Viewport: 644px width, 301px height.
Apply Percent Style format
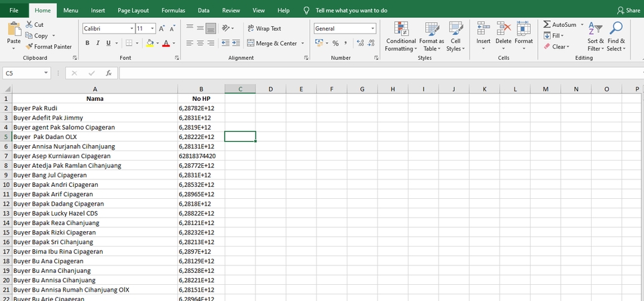click(x=335, y=43)
